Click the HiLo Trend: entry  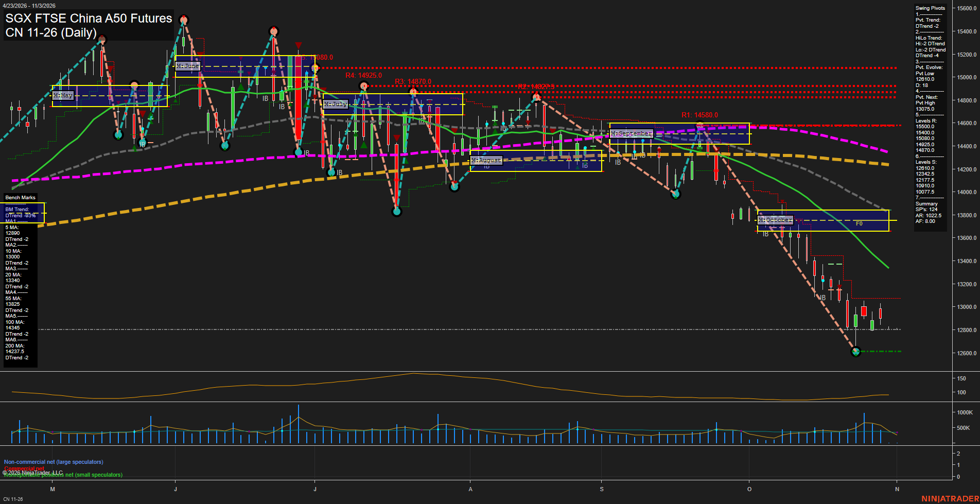coord(929,38)
